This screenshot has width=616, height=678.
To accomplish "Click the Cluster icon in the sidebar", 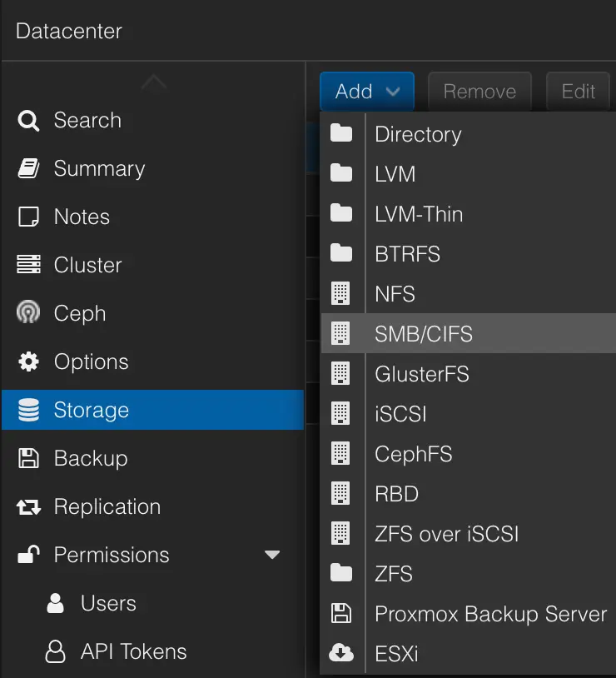I will click(27, 265).
